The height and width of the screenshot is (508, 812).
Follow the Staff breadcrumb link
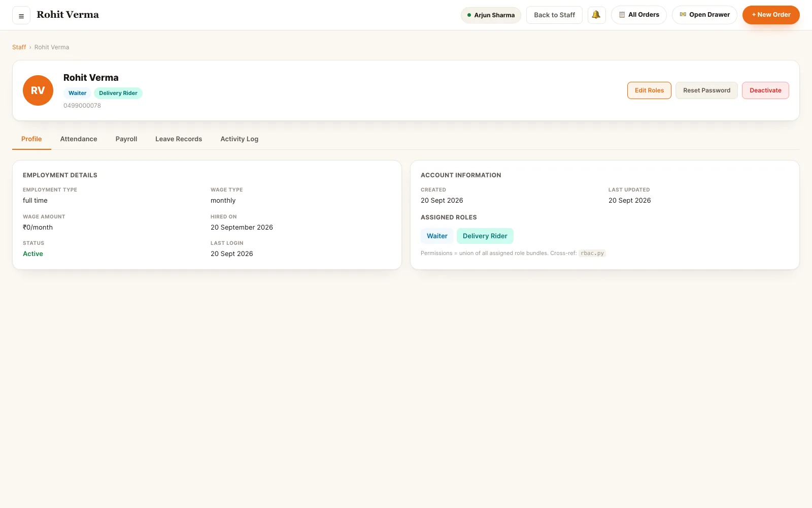pyautogui.click(x=19, y=47)
